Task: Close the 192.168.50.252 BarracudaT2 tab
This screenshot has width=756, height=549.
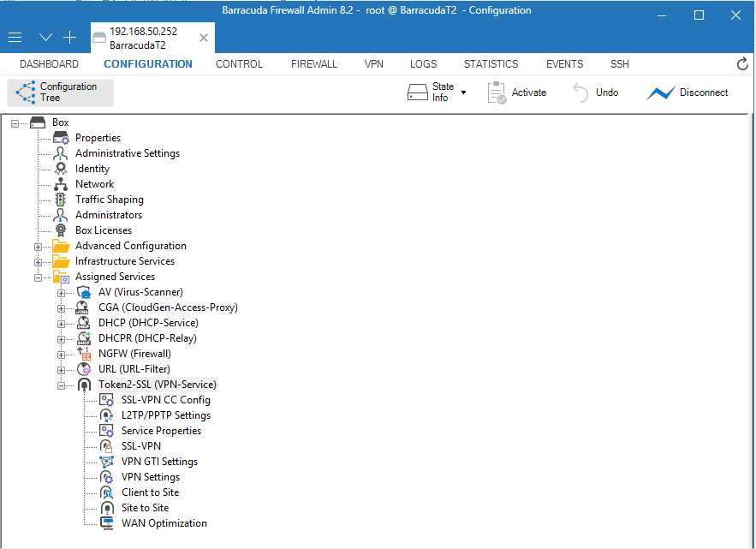Action: click(x=204, y=38)
